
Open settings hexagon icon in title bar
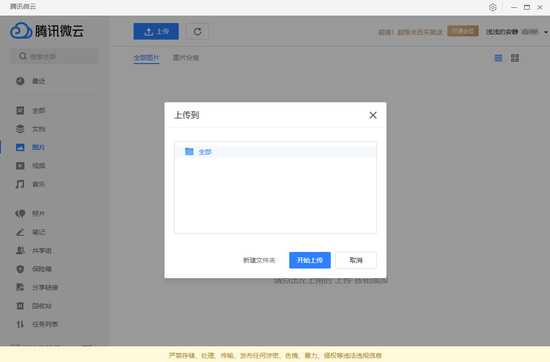[492, 7]
